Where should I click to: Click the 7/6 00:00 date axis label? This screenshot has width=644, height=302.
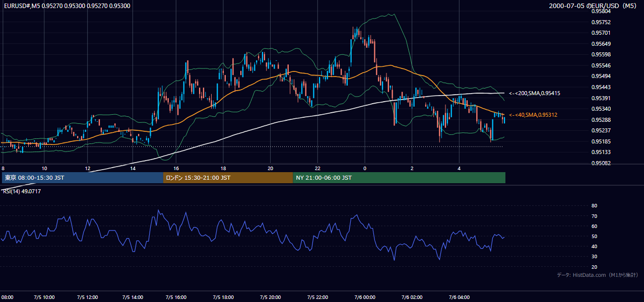[364, 297]
